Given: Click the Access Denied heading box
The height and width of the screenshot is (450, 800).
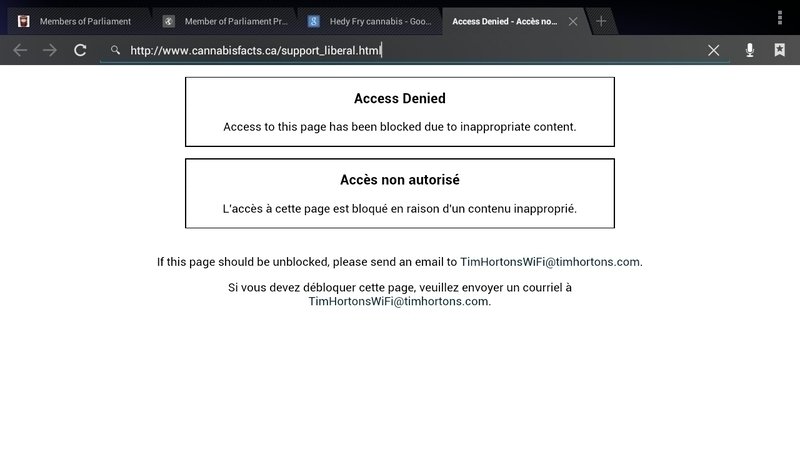Looking at the screenshot, I should coord(400,112).
